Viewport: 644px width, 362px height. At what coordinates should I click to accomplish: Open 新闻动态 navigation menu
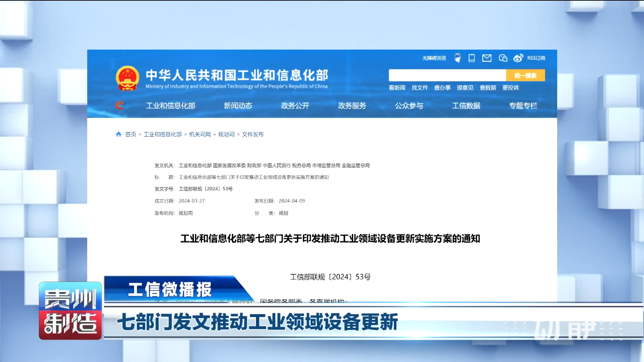(238, 106)
